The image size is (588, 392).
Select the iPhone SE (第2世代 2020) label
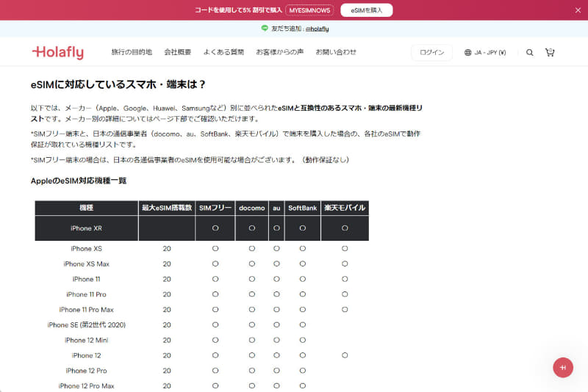click(86, 325)
